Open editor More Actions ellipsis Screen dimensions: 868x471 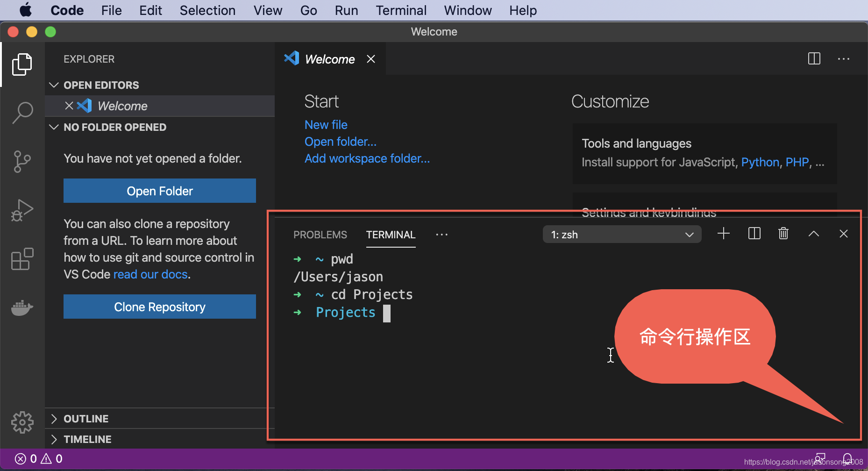coord(844,59)
